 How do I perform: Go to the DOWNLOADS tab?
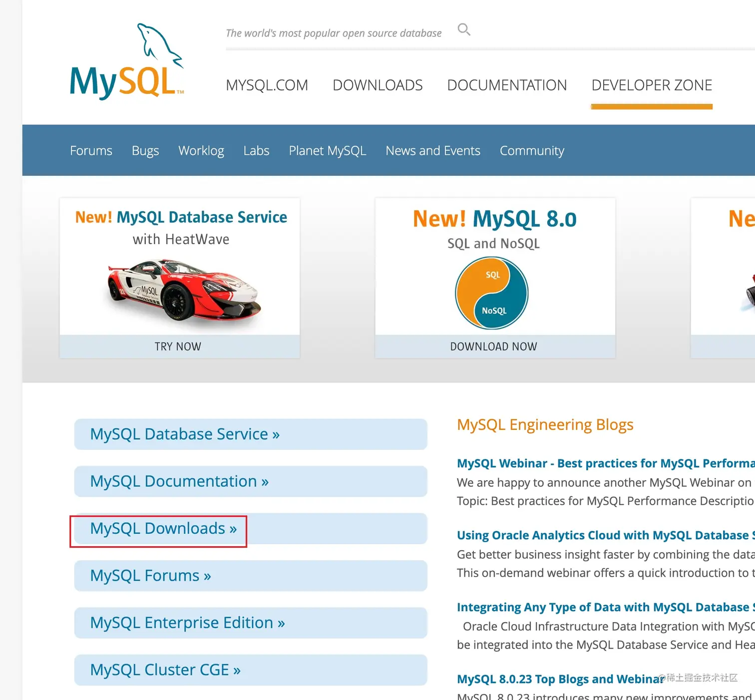(377, 85)
